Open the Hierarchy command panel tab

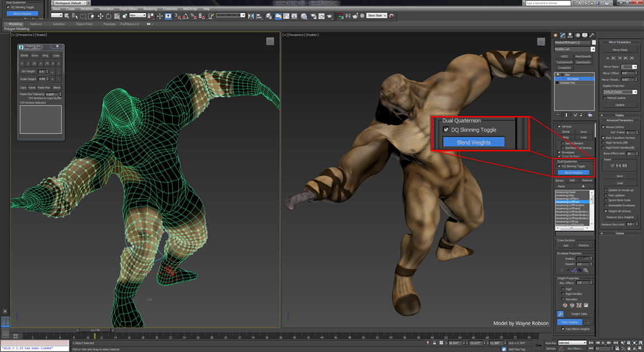pos(570,35)
